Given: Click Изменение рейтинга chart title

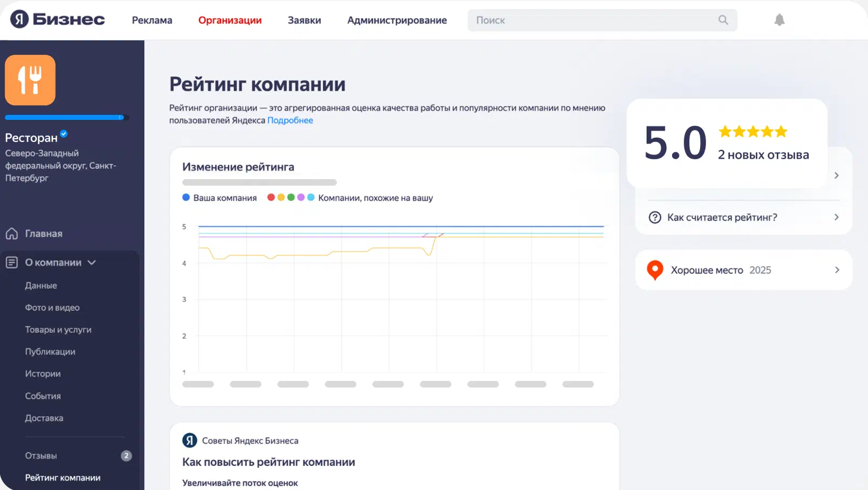Looking at the screenshot, I should tap(238, 167).
